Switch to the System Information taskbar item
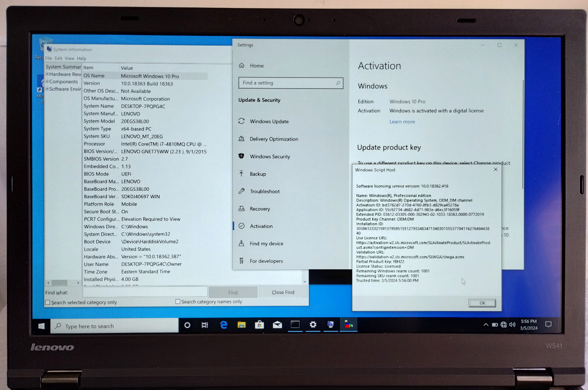The width and height of the screenshot is (588, 390). (x=330, y=325)
